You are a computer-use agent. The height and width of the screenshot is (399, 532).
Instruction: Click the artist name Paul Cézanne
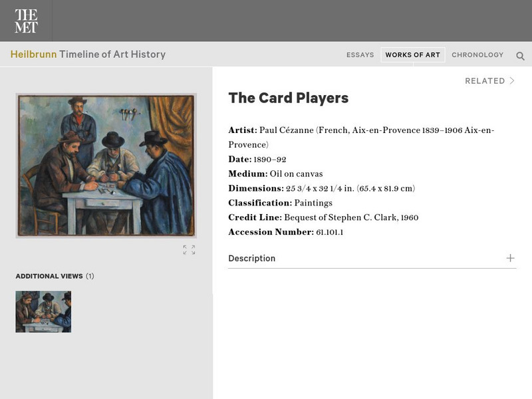286,130
